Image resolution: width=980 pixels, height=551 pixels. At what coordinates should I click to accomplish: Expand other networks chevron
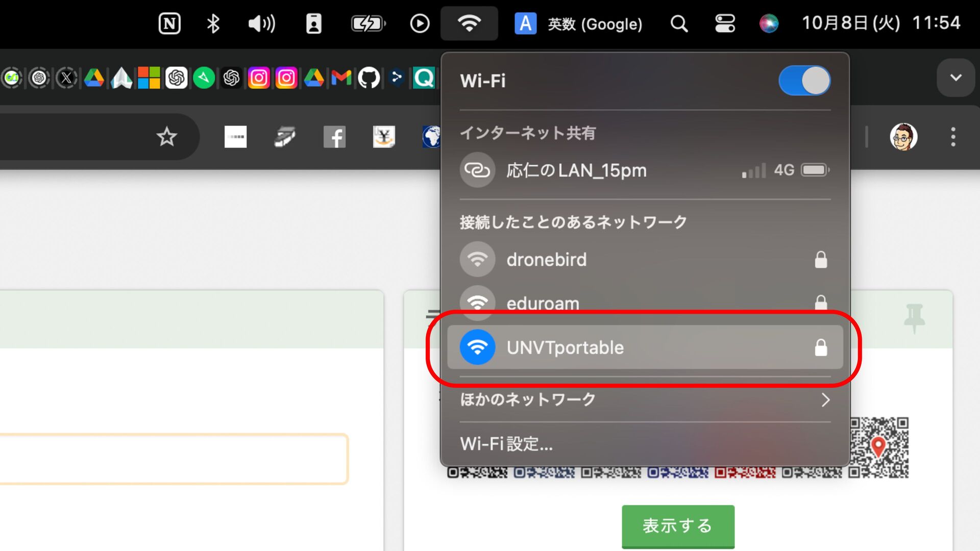pyautogui.click(x=825, y=399)
